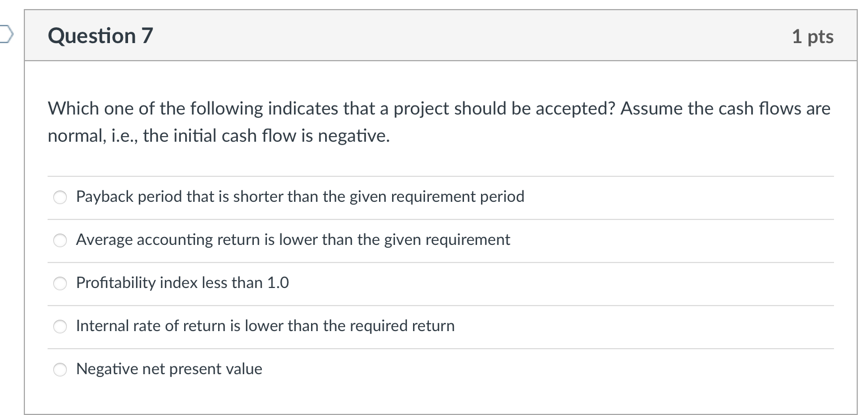Mark the Negative net present value radio button
868x415 pixels.
click(x=60, y=370)
